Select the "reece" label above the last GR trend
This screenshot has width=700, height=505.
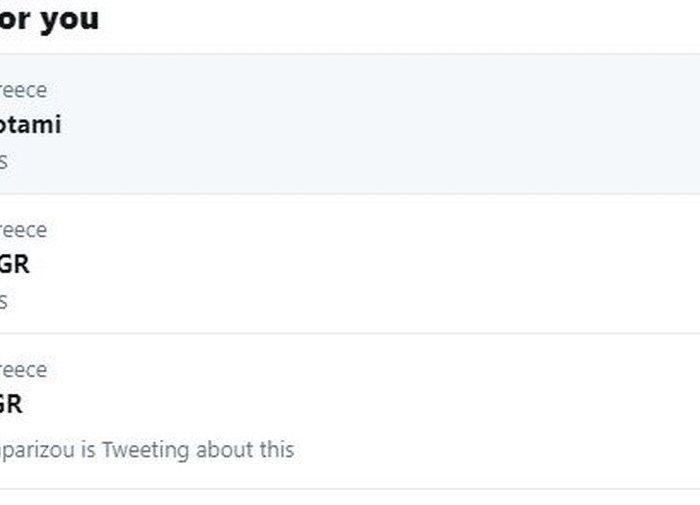pos(23,370)
